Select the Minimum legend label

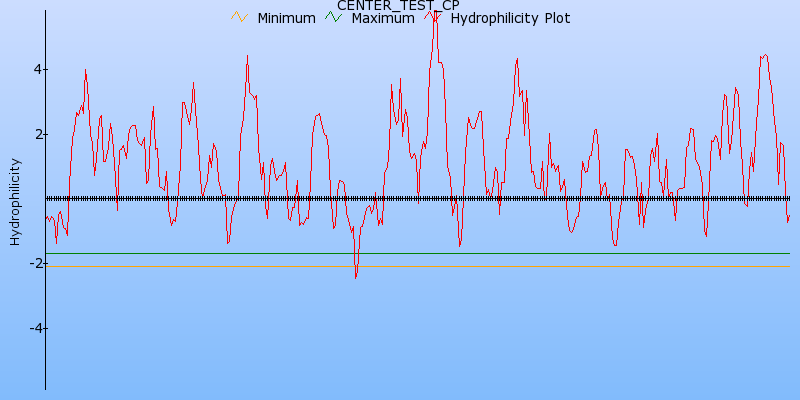pos(286,18)
